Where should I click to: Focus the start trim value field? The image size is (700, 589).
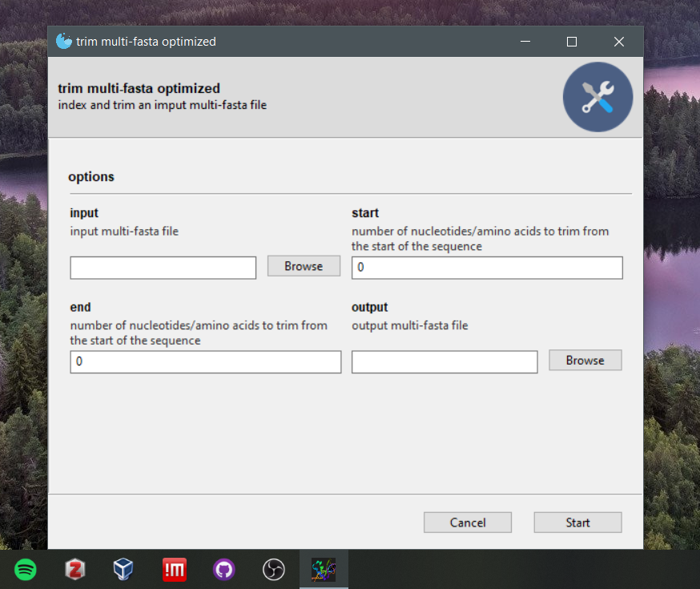pyautogui.click(x=487, y=268)
